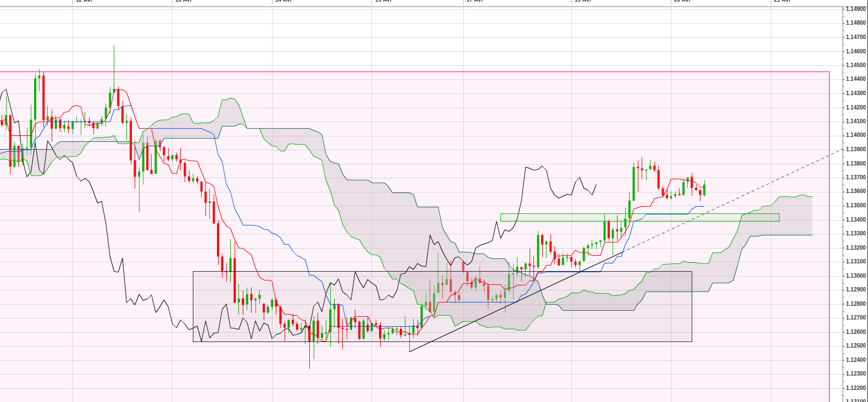Select the solid black ascending trendline
The width and height of the screenshot is (868, 402).
point(516,301)
